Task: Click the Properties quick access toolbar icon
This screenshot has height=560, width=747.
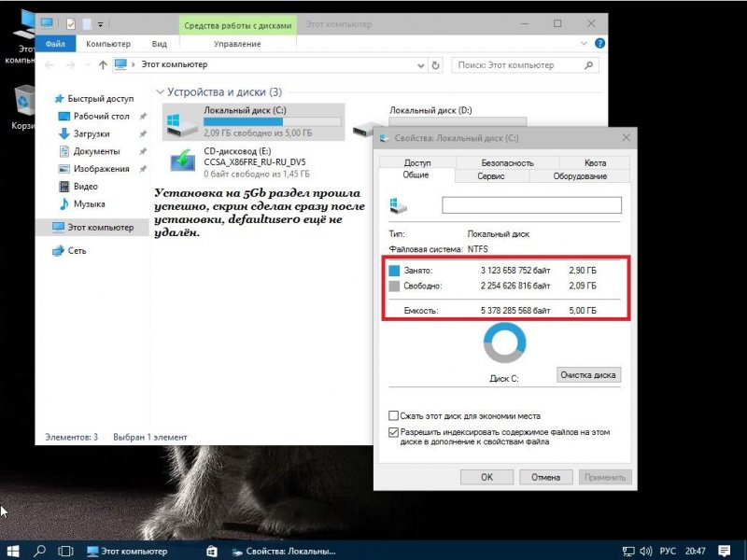Action: click(x=71, y=24)
